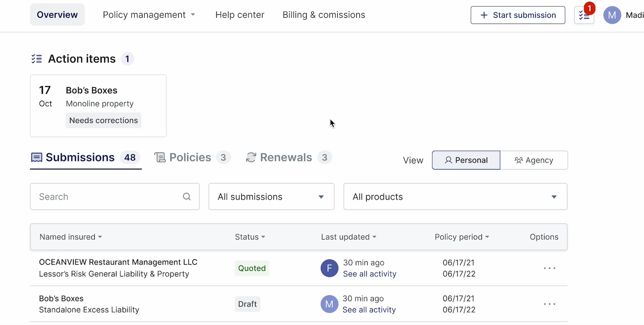Click the Action items checklist icon
The width and height of the screenshot is (644, 325).
(37, 59)
